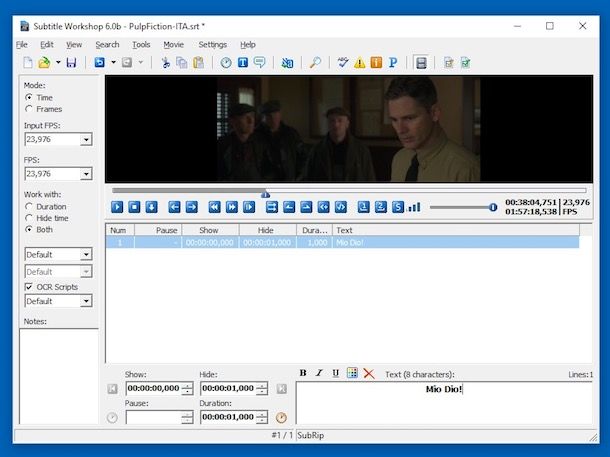Click the Load subtitle folder icon

44,63
